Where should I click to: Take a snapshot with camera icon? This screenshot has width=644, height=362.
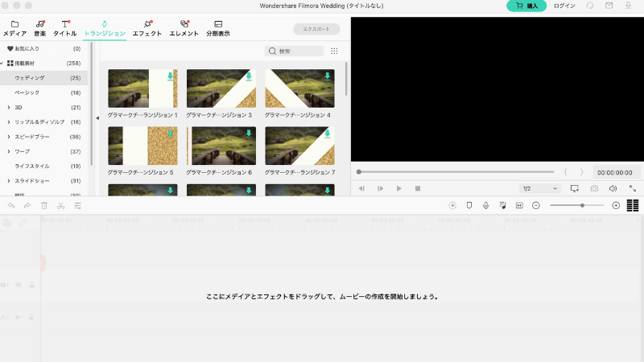[594, 188]
